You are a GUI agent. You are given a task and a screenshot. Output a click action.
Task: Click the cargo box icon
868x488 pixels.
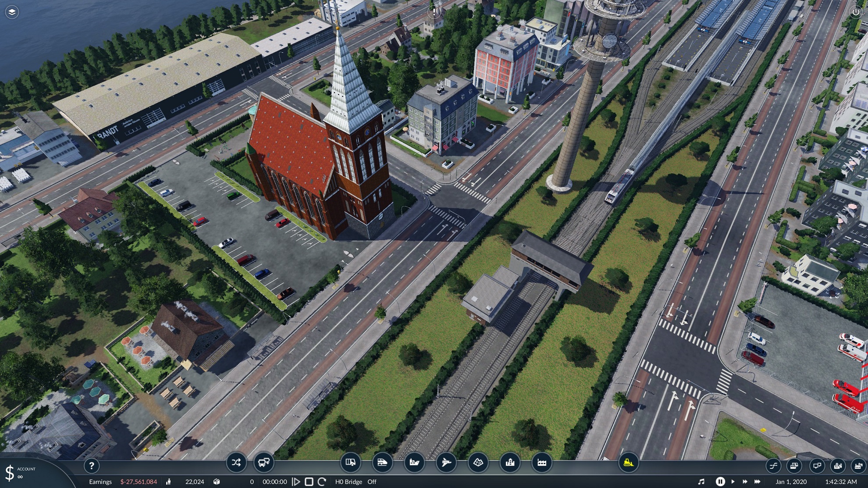(x=217, y=481)
